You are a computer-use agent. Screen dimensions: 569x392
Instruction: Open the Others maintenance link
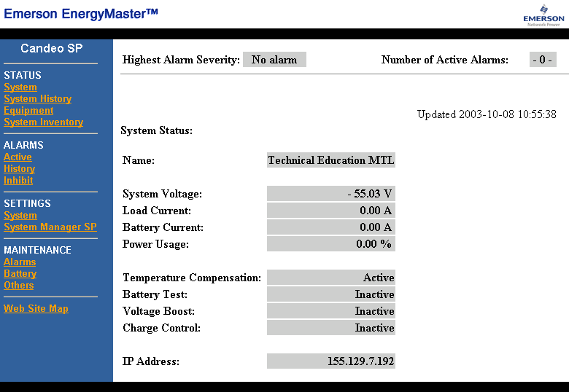tap(19, 286)
